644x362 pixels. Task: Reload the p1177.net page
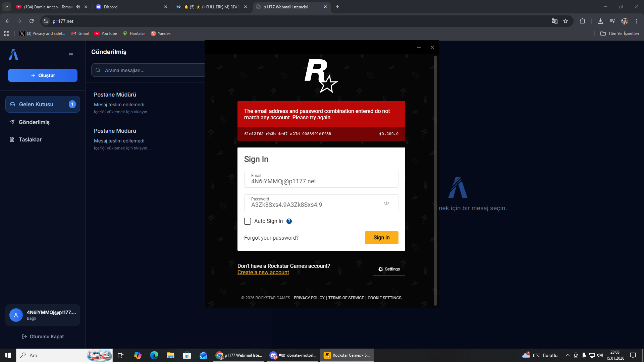click(x=32, y=21)
